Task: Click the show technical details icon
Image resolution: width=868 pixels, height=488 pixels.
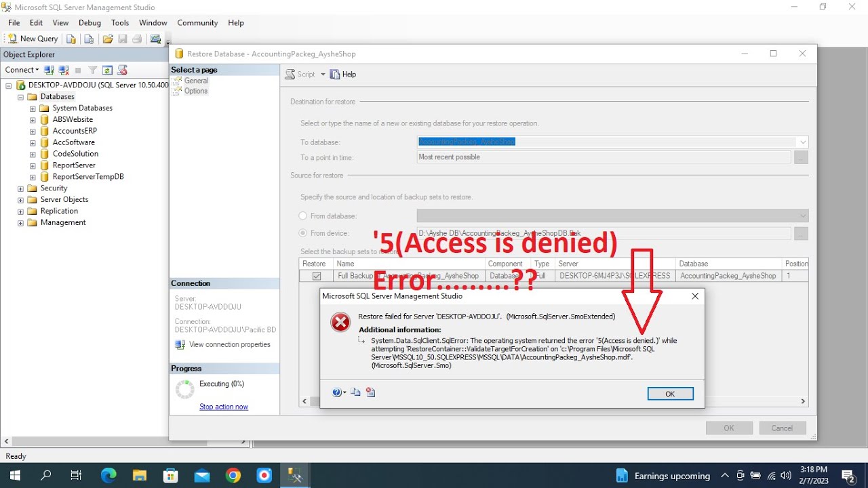Action: pyautogui.click(x=370, y=392)
